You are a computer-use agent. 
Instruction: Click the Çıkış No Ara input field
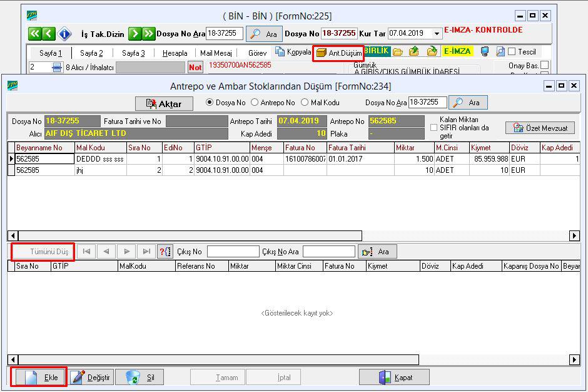point(329,252)
